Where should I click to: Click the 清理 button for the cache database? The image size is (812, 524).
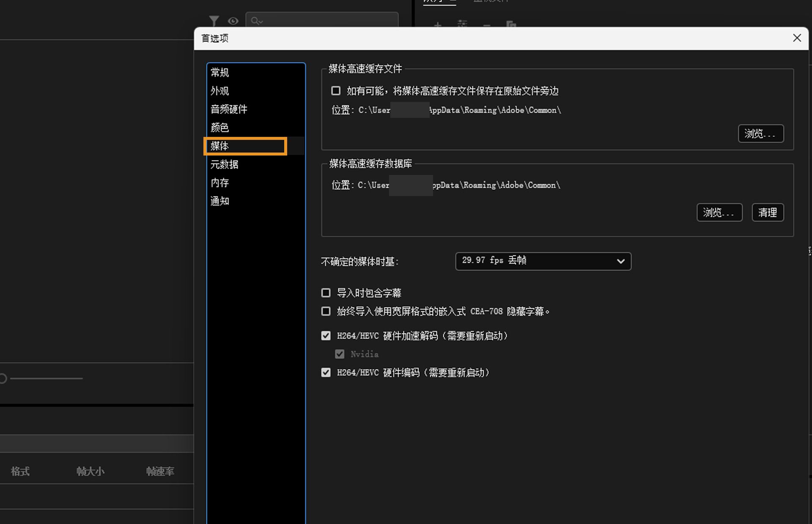point(768,213)
